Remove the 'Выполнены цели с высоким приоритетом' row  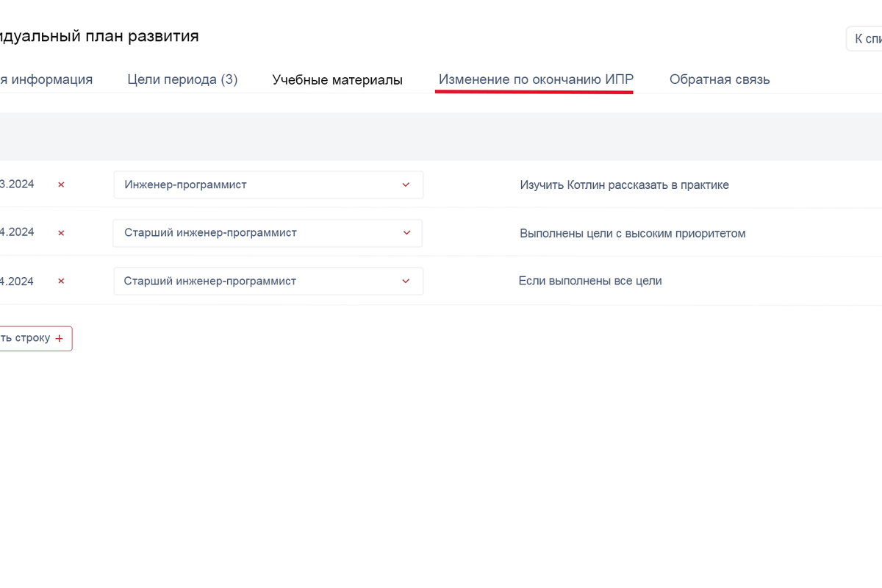pos(61,233)
